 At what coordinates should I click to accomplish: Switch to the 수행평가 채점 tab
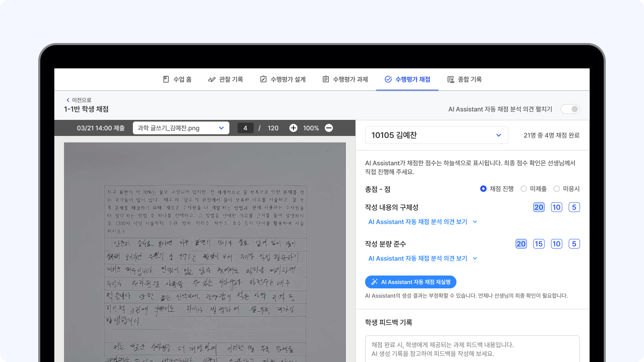[x=407, y=79]
